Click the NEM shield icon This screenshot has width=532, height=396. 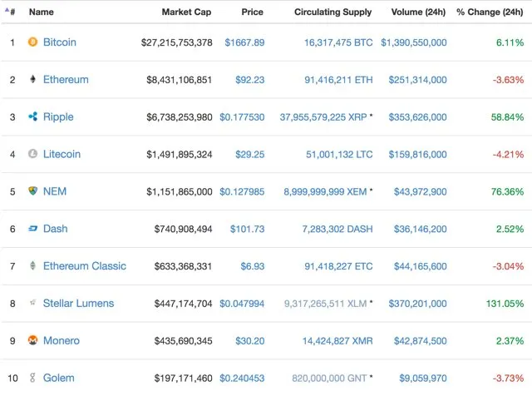[x=32, y=191]
